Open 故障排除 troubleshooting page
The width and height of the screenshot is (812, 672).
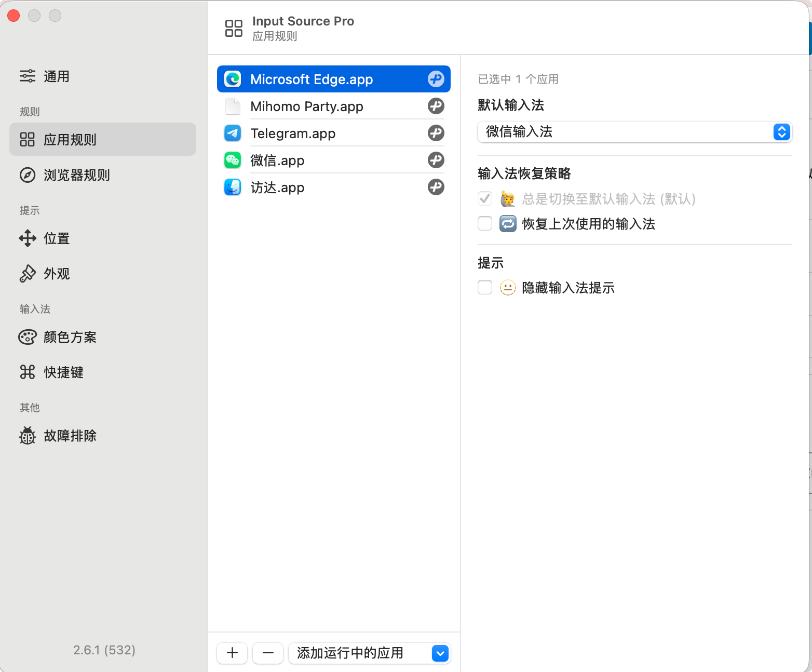pos(70,436)
